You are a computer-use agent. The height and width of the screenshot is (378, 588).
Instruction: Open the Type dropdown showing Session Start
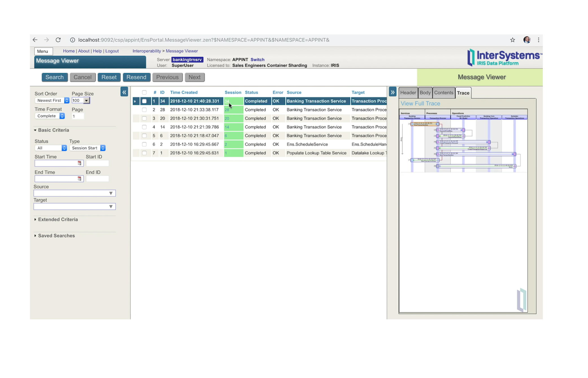pyautogui.click(x=87, y=148)
